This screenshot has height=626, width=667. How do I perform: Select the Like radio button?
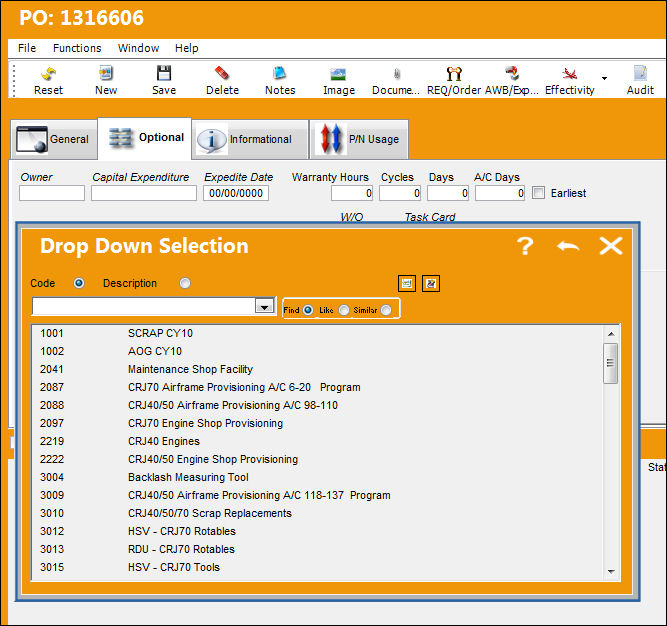[344, 310]
